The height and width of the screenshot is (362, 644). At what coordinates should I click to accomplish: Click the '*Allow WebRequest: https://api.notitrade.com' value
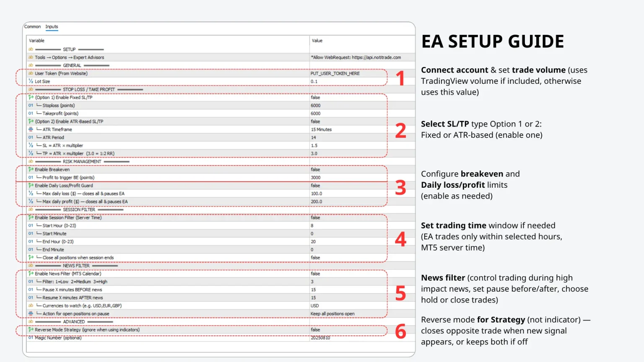(356, 57)
